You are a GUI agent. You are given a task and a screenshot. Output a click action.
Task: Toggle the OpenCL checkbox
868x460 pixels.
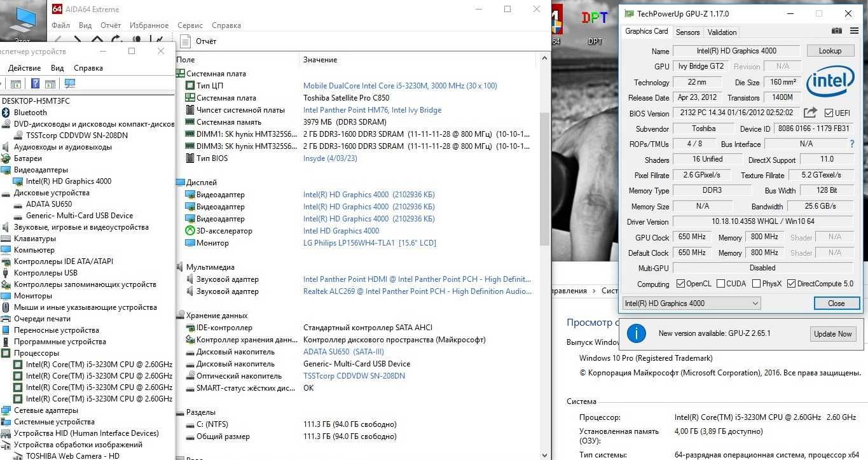click(680, 284)
